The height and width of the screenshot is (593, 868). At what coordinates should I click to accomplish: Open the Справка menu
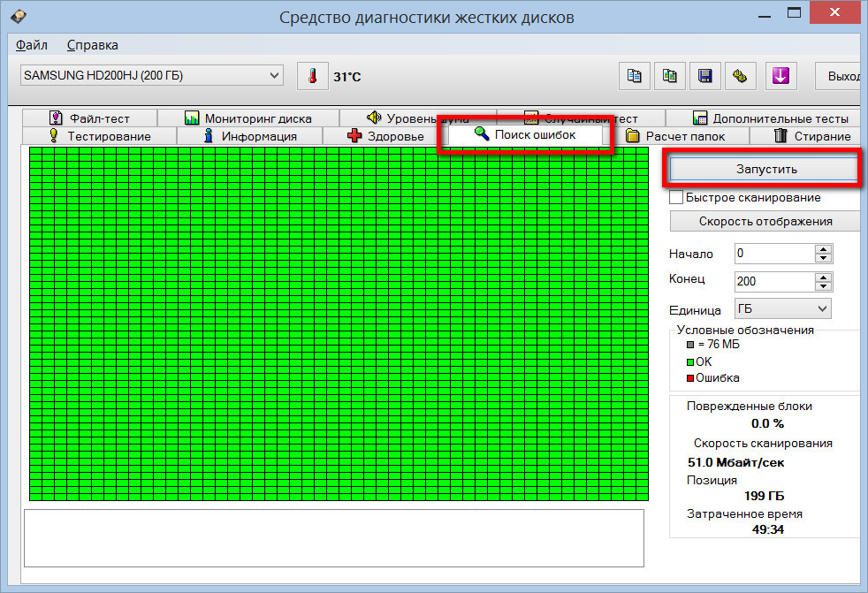point(93,45)
